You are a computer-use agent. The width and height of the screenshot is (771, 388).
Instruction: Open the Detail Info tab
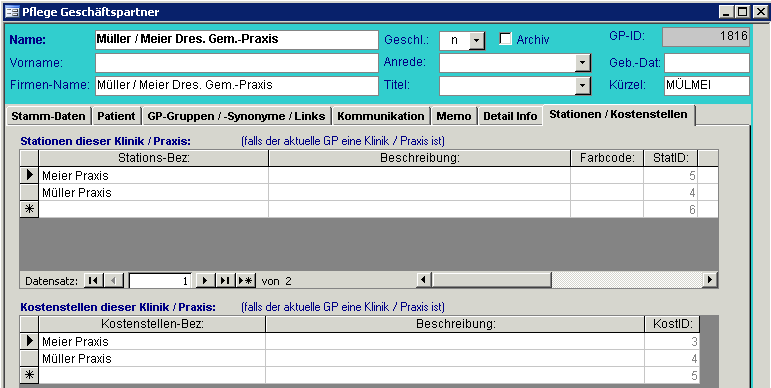(510, 117)
